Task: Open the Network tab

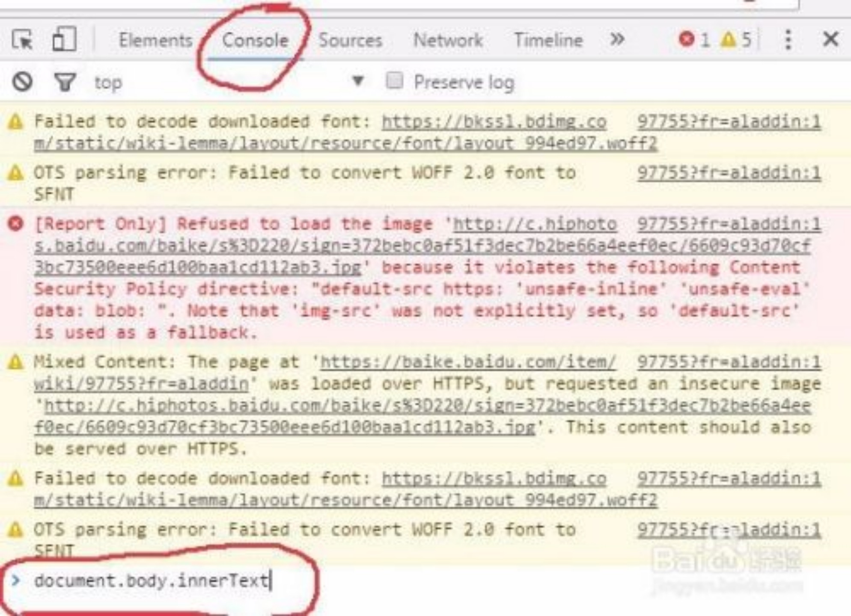Action: click(448, 40)
